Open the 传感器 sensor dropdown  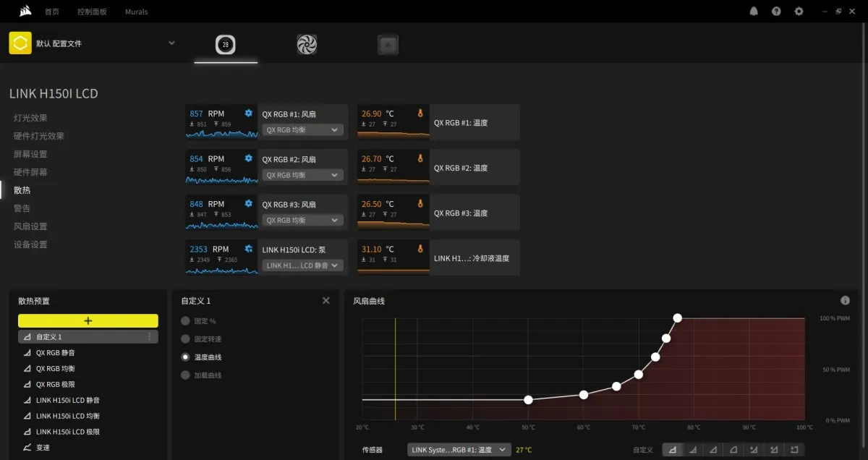pyautogui.click(x=459, y=450)
